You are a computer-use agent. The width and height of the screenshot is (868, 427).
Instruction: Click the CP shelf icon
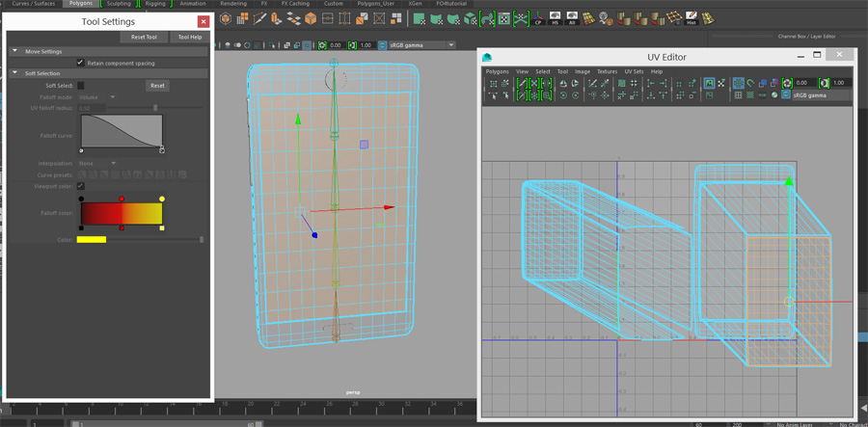(538, 18)
